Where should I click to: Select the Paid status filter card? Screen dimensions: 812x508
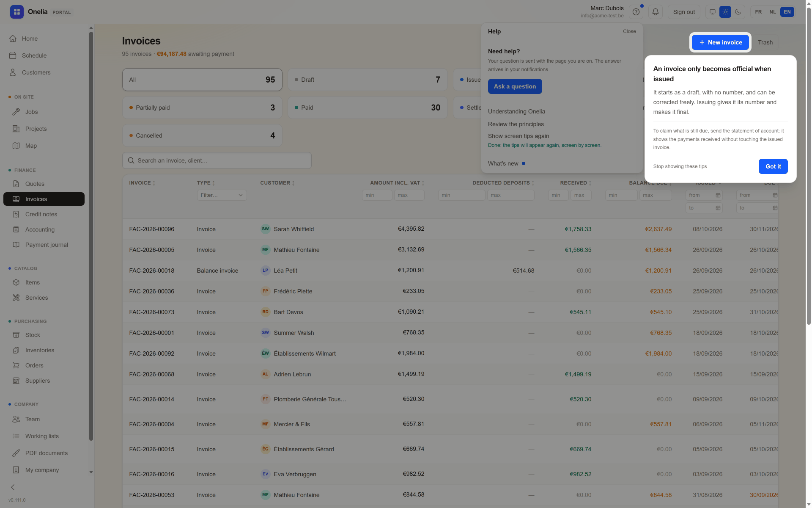(368, 108)
